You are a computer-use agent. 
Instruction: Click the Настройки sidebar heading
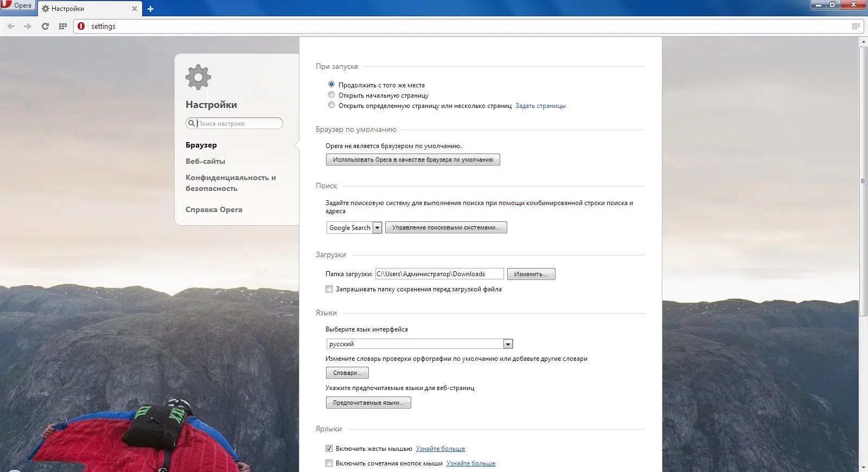coord(211,105)
